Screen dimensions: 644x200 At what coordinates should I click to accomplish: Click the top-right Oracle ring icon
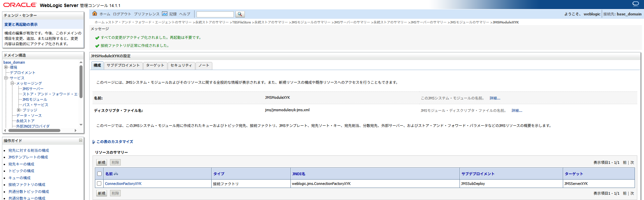(x=636, y=4)
